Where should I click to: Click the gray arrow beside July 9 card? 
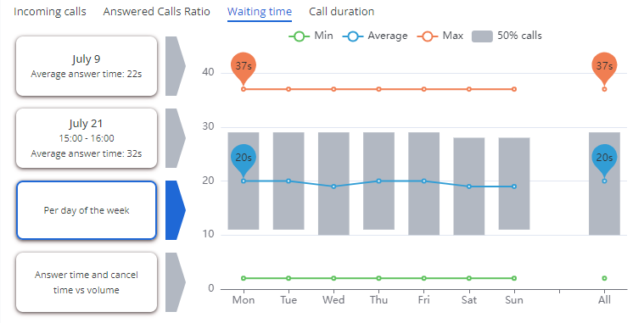tap(176, 66)
